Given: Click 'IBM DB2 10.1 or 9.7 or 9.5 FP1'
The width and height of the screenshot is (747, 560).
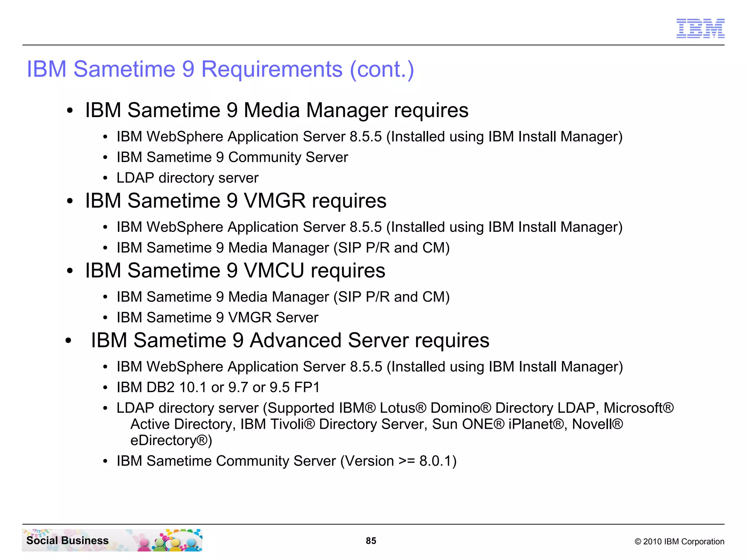Looking at the screenshot, I should [x=218, y=387].
